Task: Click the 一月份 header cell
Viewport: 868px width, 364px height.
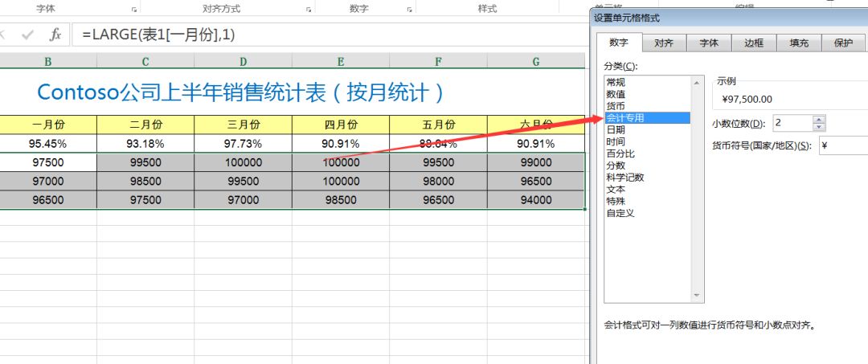Action: click(x=48, y=125)
